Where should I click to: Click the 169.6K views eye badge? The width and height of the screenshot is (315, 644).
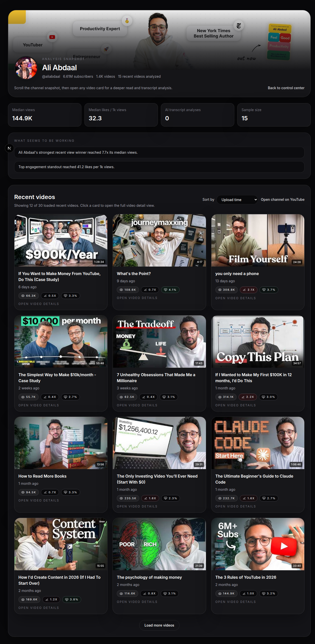click(29, 599)
